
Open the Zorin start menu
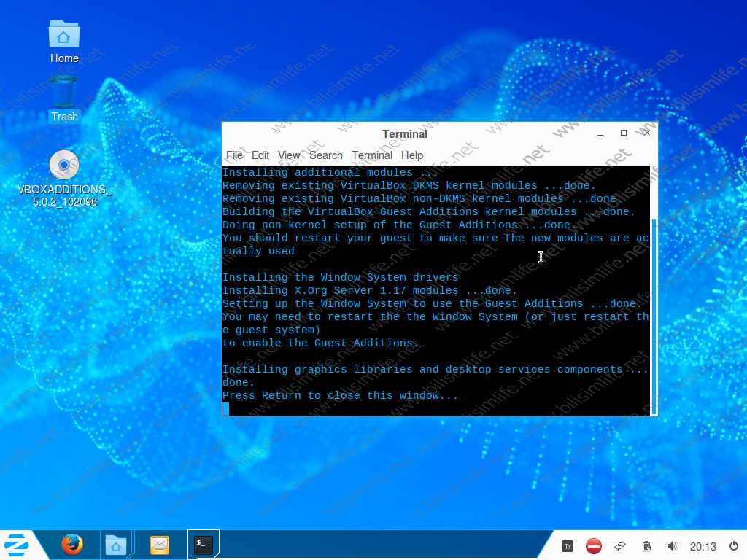tap(16, 545)
